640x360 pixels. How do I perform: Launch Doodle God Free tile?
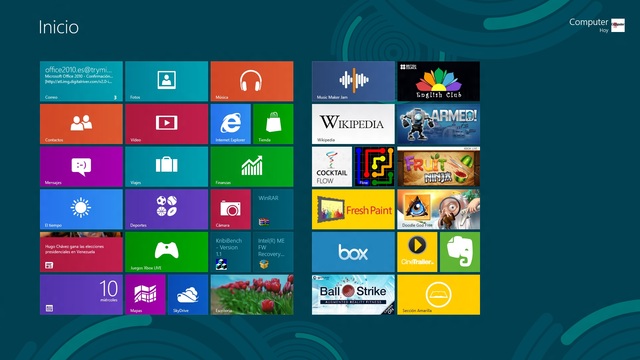439,209
